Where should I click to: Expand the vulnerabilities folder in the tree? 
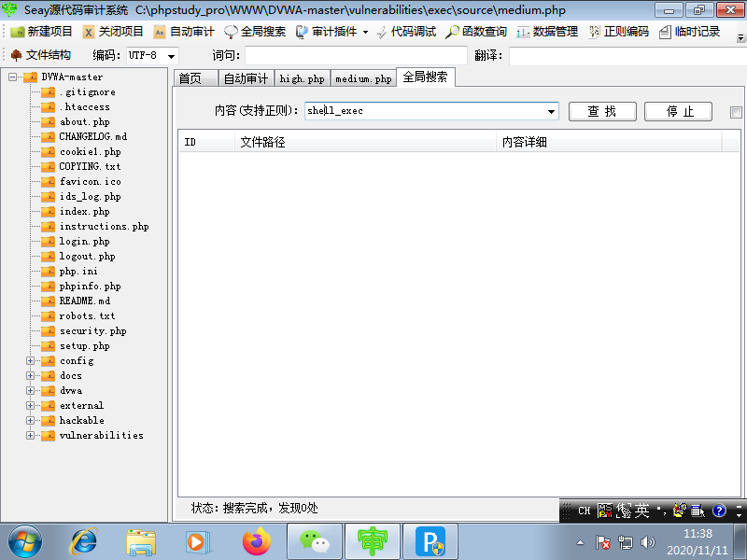click(x=31, y=435)
